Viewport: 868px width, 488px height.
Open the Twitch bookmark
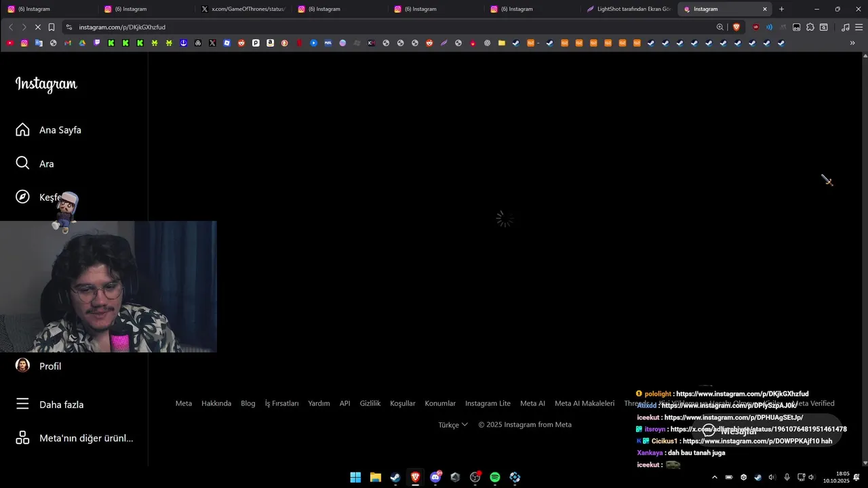point(97,43)
